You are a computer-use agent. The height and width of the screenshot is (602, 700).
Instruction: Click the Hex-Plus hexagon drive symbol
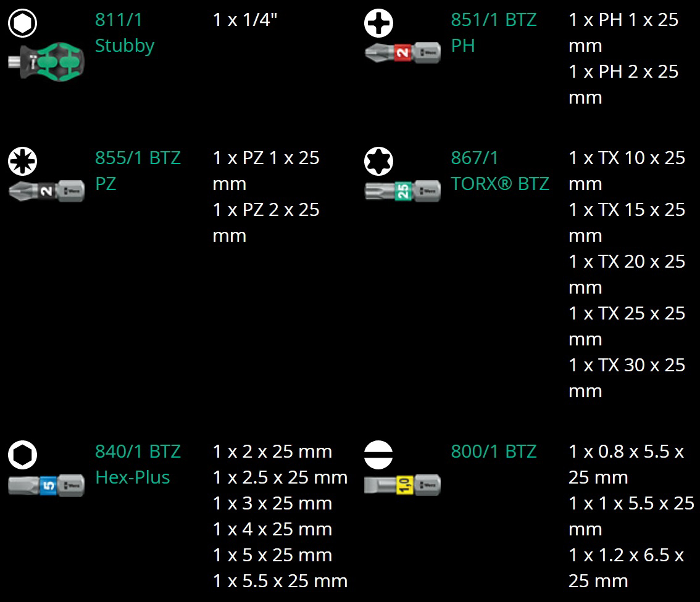[23, 455]
